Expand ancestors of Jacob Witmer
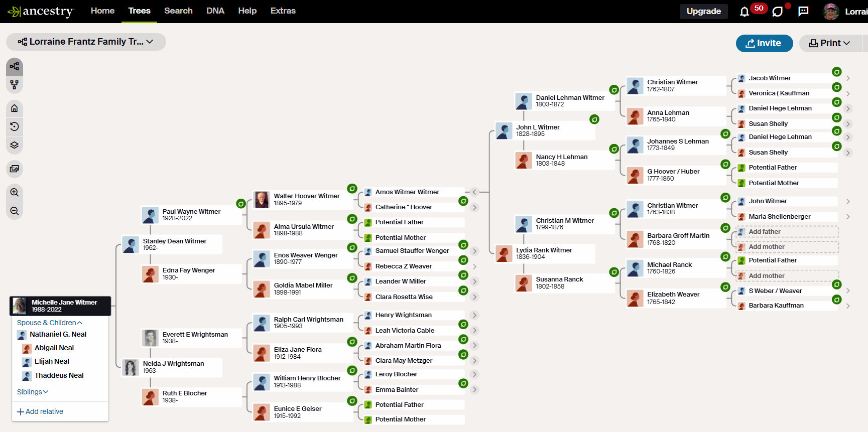 coord(848,78)
